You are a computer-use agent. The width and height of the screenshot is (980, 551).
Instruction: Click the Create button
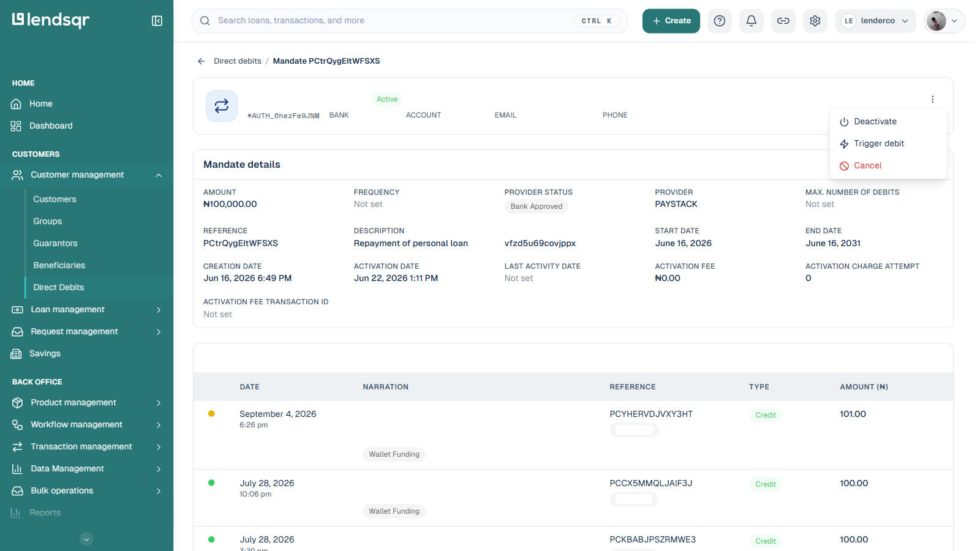coord(671,21)
